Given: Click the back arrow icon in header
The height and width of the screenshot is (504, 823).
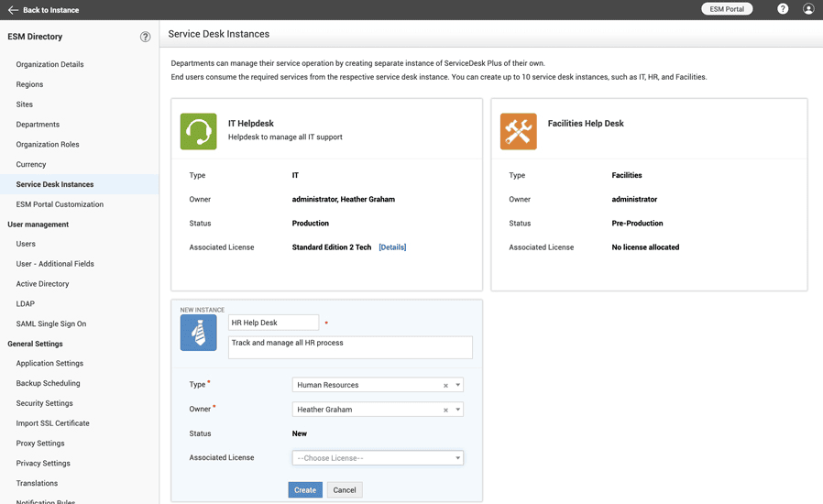Looking at the screenshot, I should pyautogui.click(x=13, y=10).
